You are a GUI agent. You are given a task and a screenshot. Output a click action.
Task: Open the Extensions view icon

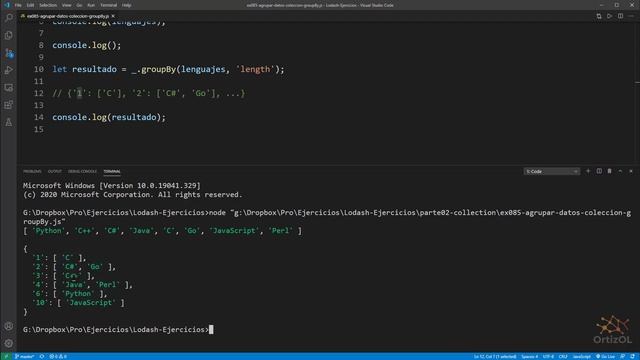pyautogui.click(x=9, y=105)
